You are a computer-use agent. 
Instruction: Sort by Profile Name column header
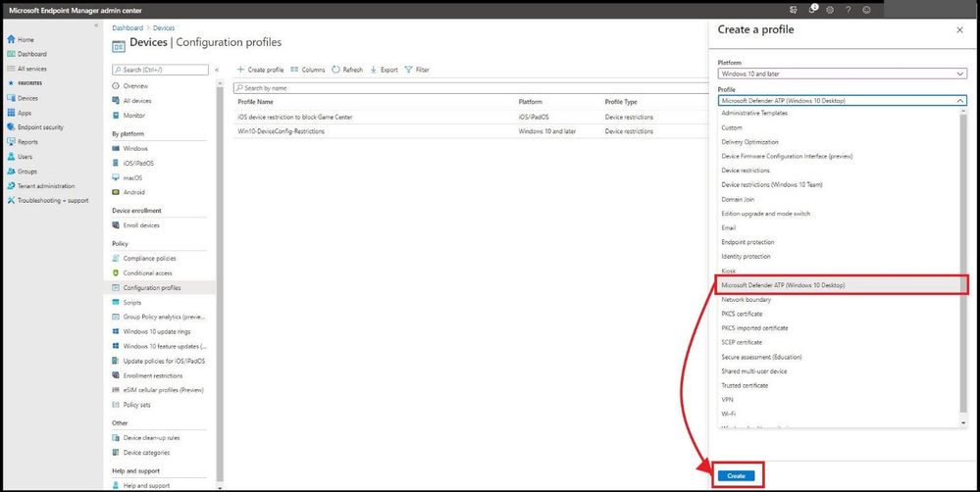point(256,102)
